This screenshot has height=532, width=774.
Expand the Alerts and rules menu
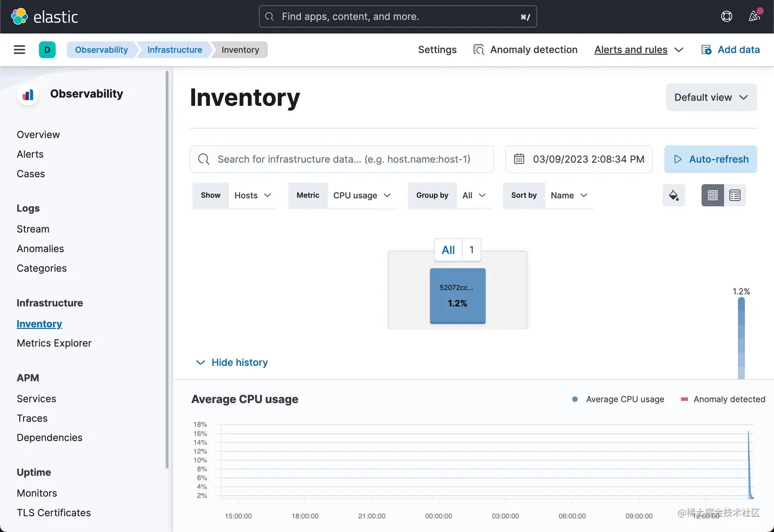(639, 50)
